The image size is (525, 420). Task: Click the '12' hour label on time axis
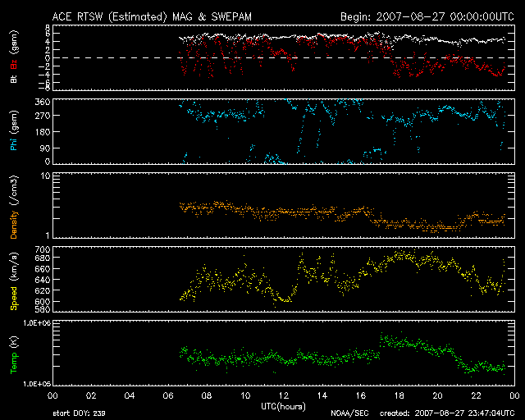click(284, 396)
